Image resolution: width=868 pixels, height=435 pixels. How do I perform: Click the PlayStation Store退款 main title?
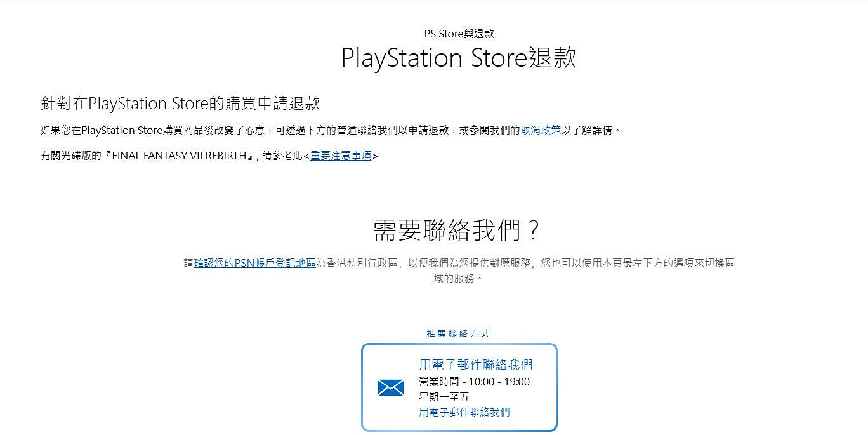tap(459, 58)
